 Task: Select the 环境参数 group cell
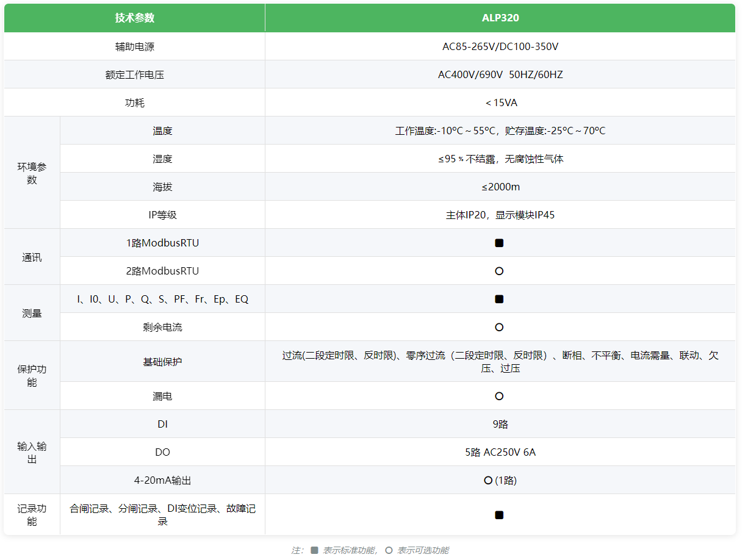tap(32, 173)
